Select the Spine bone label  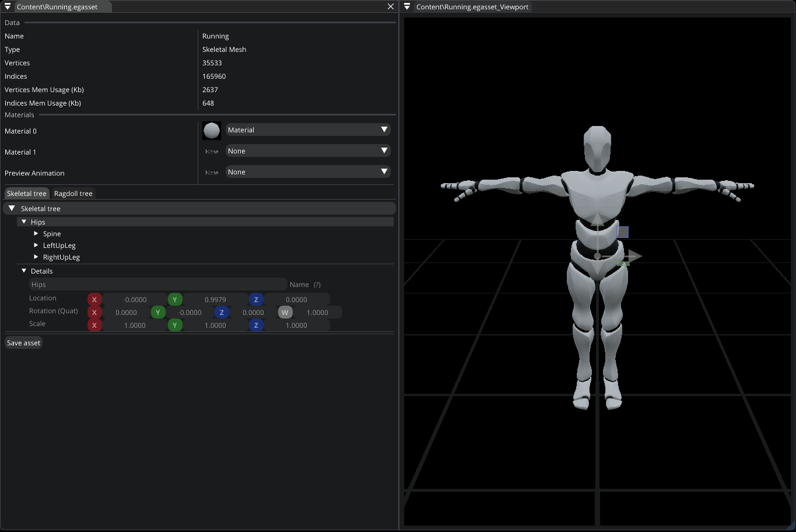coord(52,234)
